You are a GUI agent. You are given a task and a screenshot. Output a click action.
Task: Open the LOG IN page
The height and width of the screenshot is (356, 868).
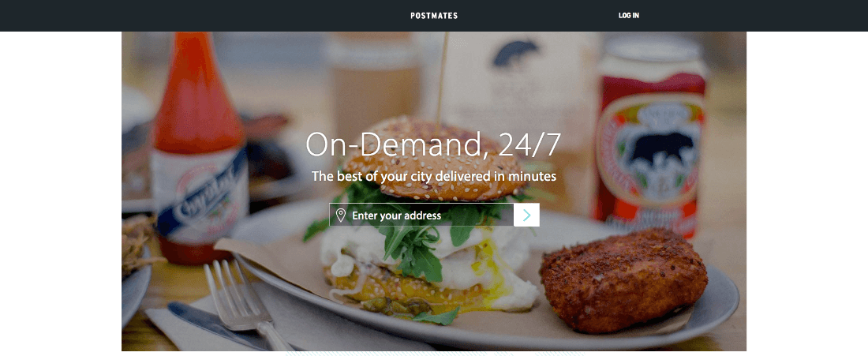pyautogui.click(x=629, y=16)
